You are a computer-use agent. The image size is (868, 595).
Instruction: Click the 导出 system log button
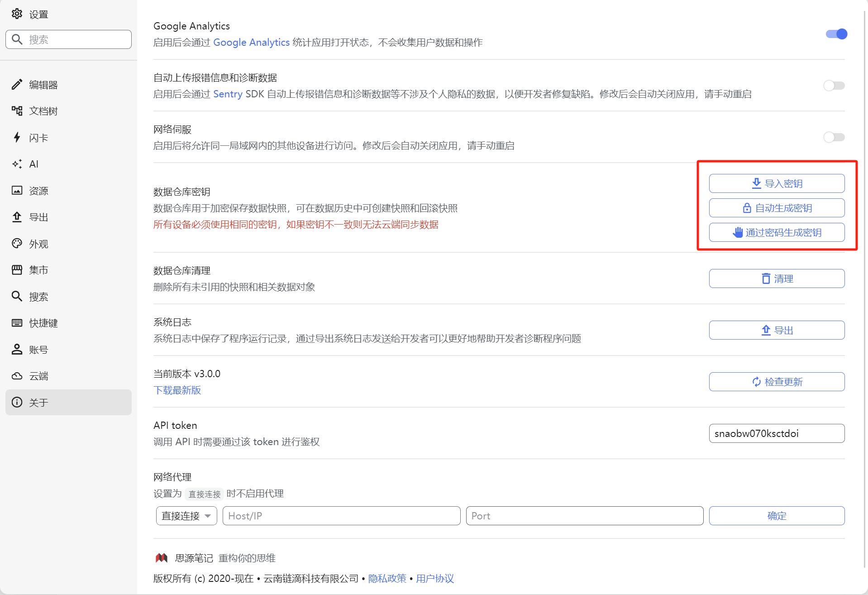(777, 330)
